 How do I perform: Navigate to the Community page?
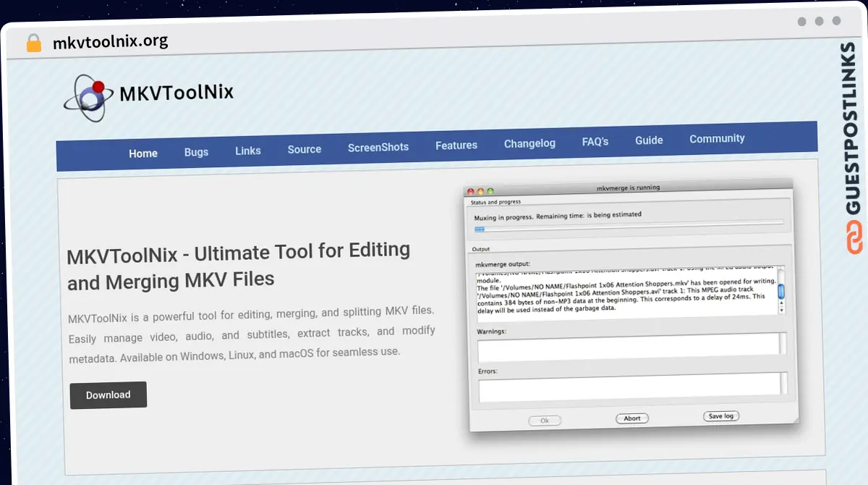pos(716,138)
